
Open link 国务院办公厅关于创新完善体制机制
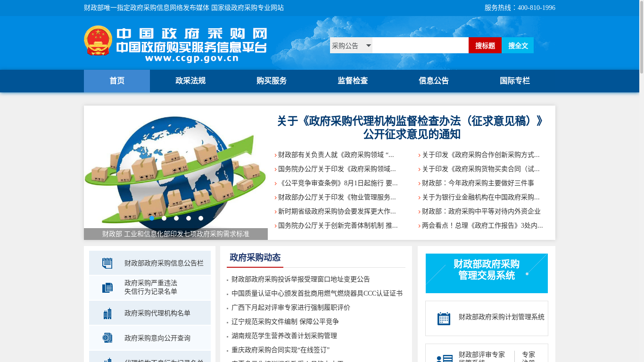pyautogui.click(x=338, y=225)
